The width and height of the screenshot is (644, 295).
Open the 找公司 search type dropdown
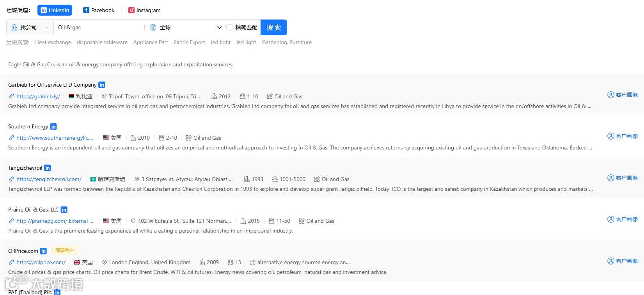[x=30, y=27]
